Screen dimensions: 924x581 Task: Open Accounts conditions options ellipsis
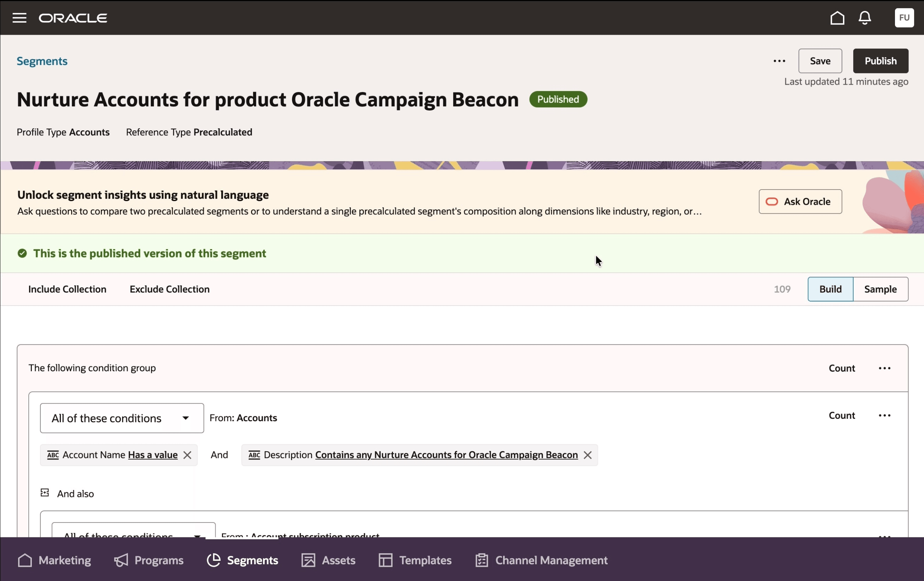point(884,416)
